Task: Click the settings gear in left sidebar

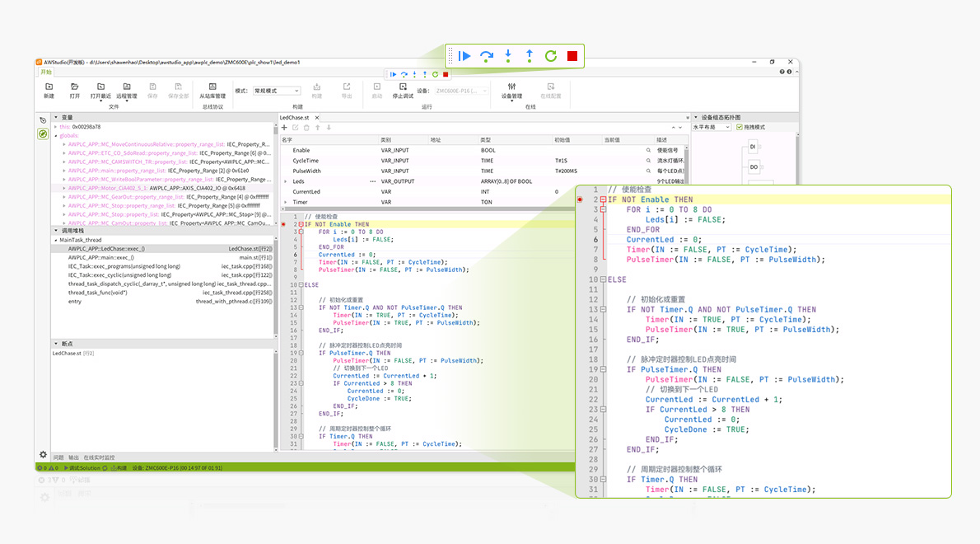Action: click(43, 454)
